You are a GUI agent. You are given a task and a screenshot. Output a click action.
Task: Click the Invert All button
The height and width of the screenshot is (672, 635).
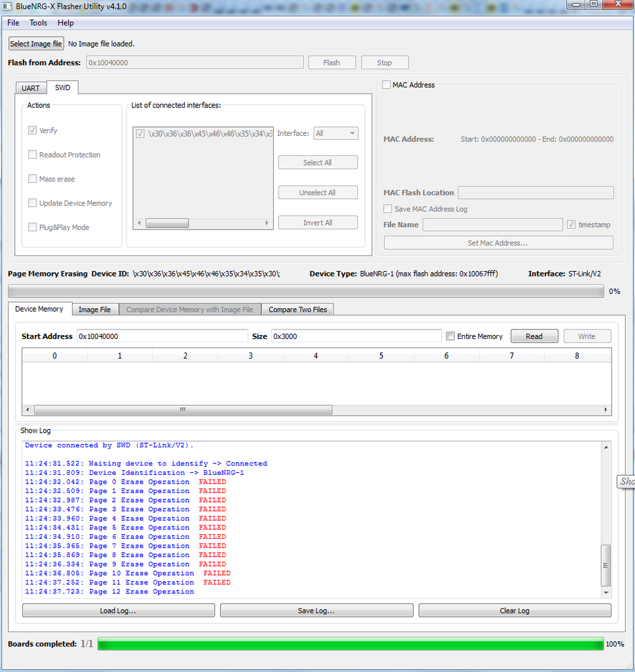pyautogui.click(x=317, y=223)
